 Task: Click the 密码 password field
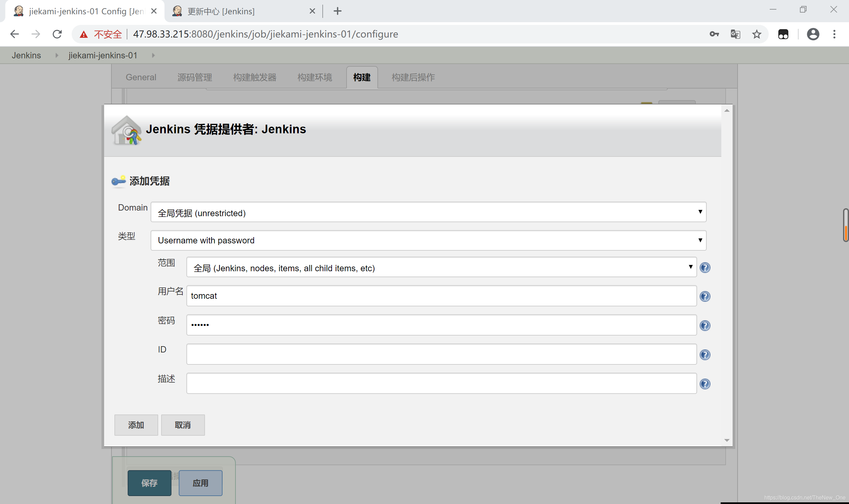pos(441,325)
